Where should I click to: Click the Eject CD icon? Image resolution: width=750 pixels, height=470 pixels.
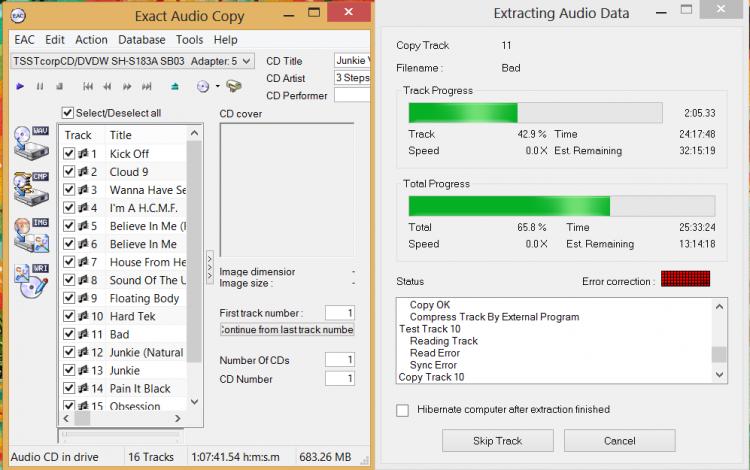coord(175,87)
